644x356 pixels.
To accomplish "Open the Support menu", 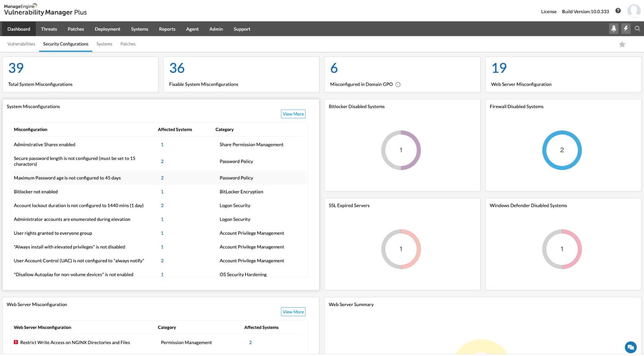I will [242, 29].
